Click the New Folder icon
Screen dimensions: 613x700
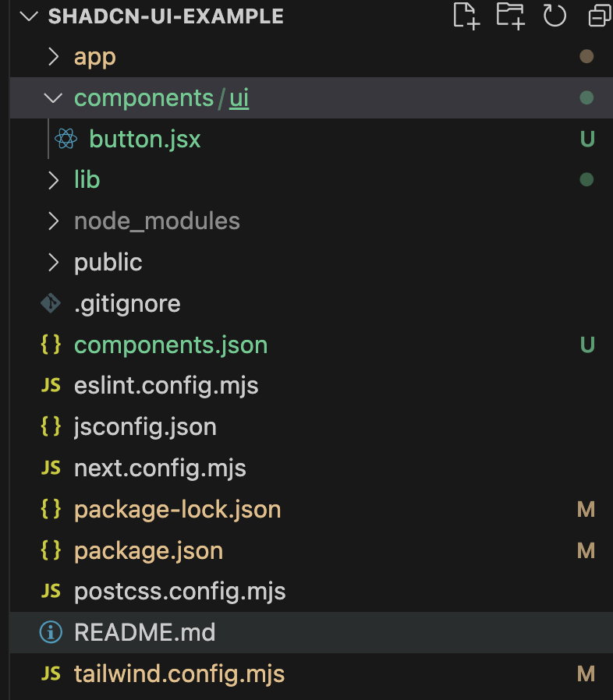[511, 16]
